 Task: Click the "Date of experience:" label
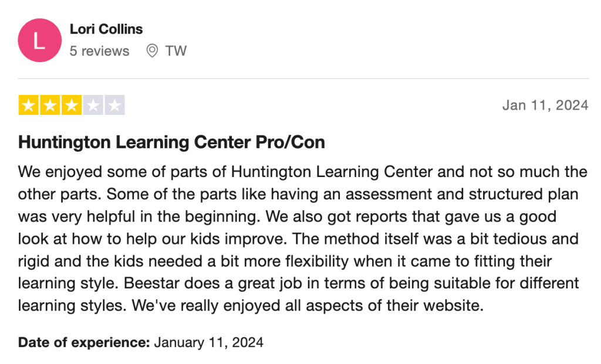(x=84, y=342)
